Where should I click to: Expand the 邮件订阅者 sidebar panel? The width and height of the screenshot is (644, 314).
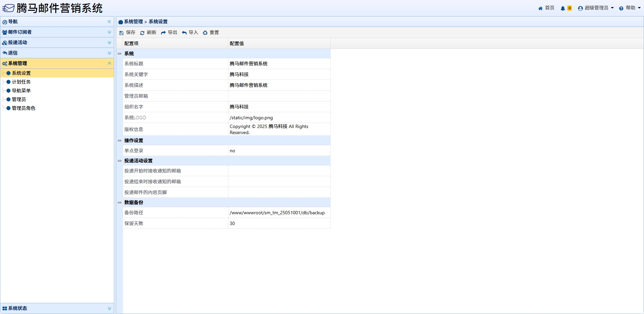click(109, 32)
